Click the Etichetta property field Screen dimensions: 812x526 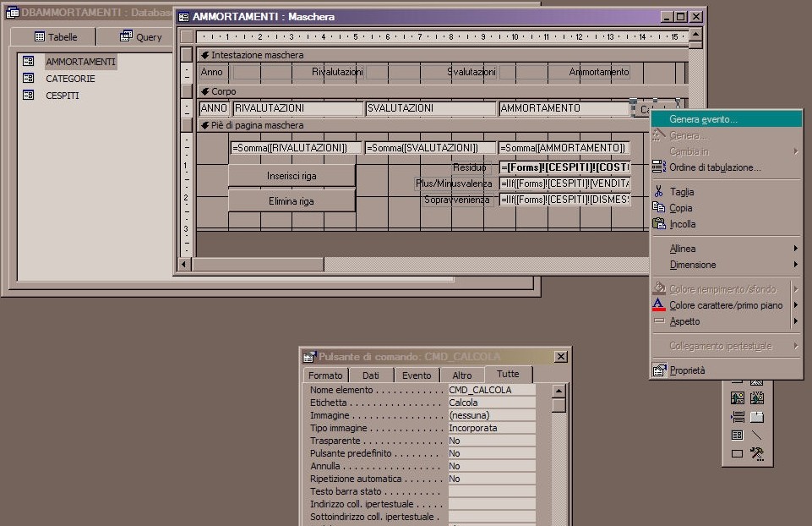491,403
